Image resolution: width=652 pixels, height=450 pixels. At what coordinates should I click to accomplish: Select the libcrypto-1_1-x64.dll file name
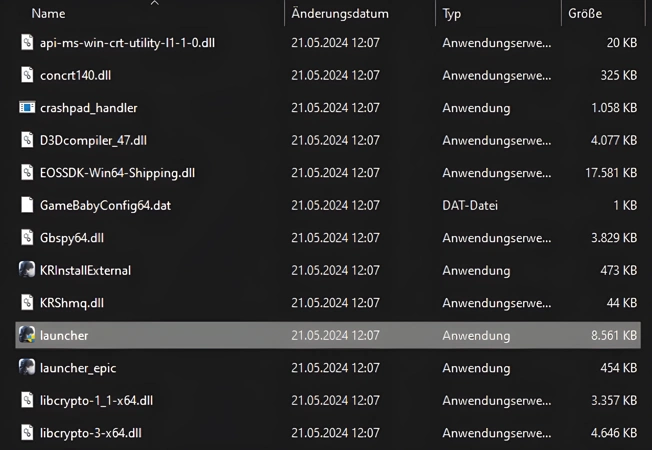click(x=96, y=400)
